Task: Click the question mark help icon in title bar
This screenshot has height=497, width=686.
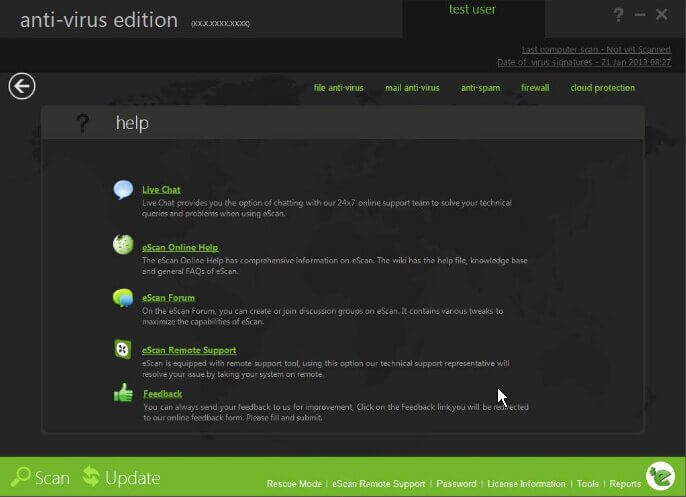Action: coord(618,15)
